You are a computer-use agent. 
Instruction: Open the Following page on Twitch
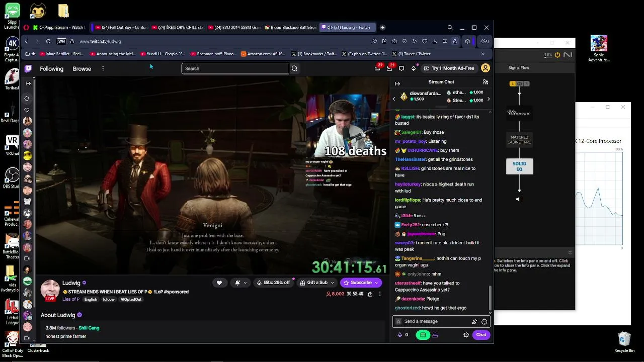[52, 69]
